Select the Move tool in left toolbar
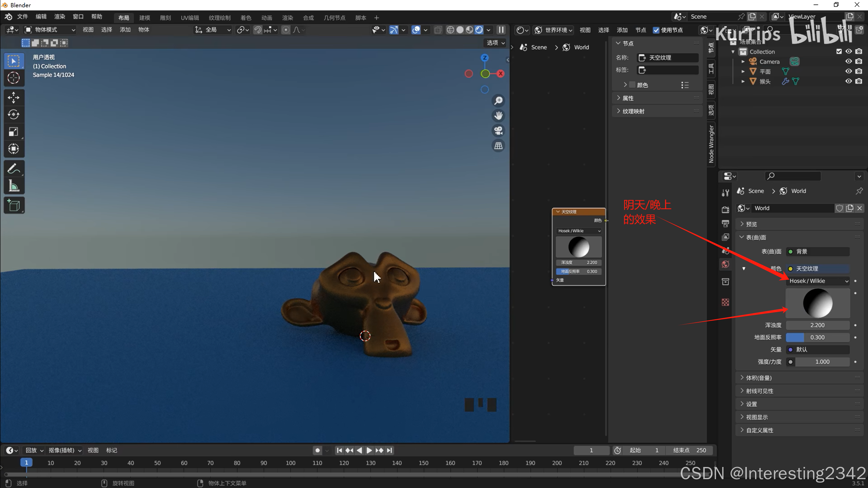Viewport: 868px width, 488px height. [x=14, y=98]
